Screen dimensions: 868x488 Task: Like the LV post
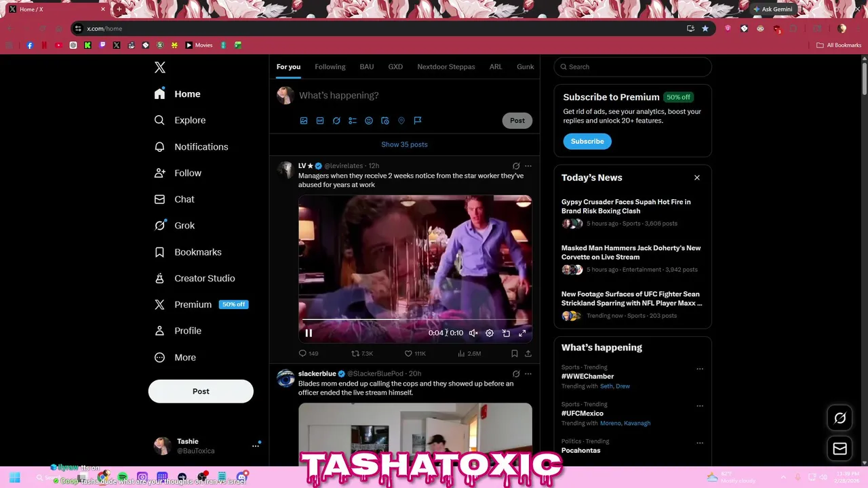[415, 353]
